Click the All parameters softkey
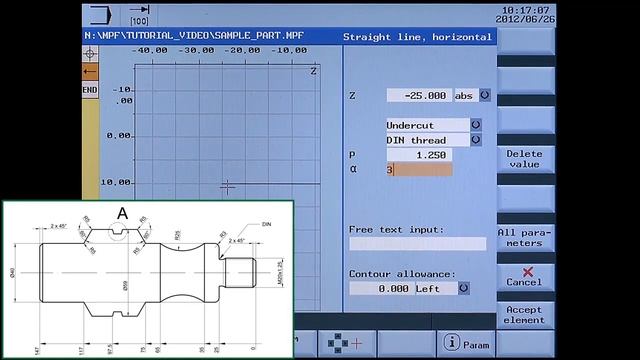640x360 pixels. (525, 238)
